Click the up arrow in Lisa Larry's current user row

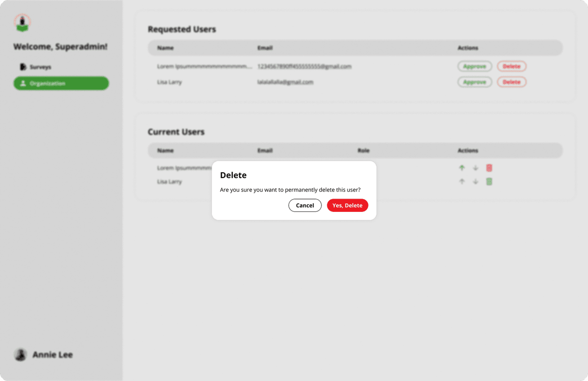coord(462,181)
